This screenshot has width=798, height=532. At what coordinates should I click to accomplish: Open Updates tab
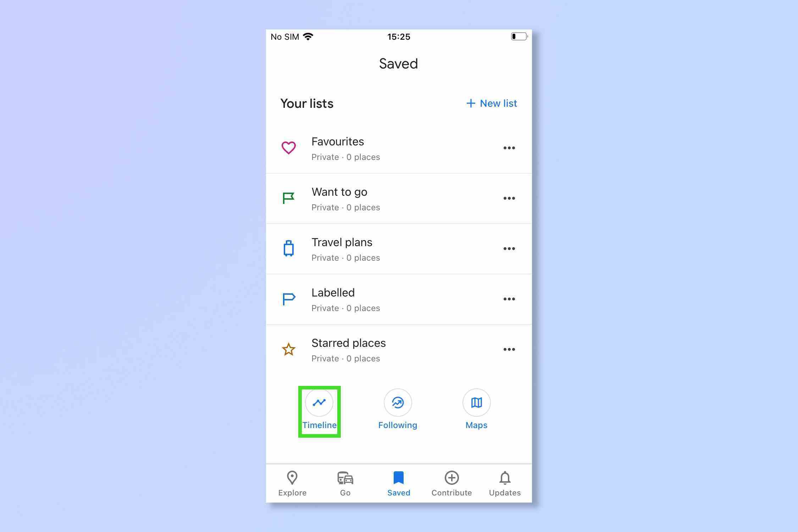pos(504,483)
